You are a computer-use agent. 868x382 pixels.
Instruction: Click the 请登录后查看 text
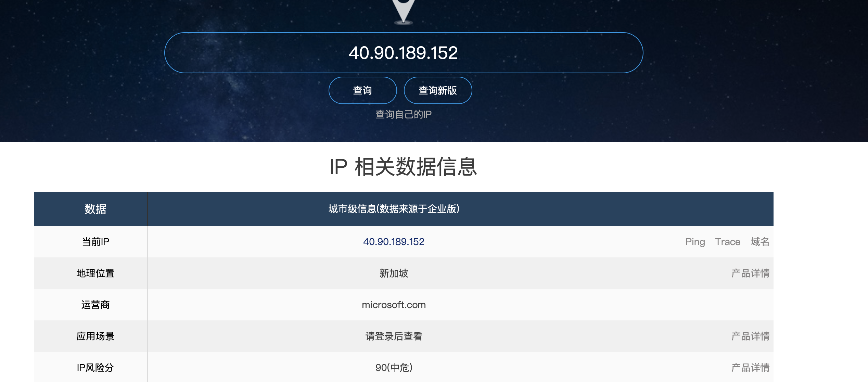[x=394, y=336]
